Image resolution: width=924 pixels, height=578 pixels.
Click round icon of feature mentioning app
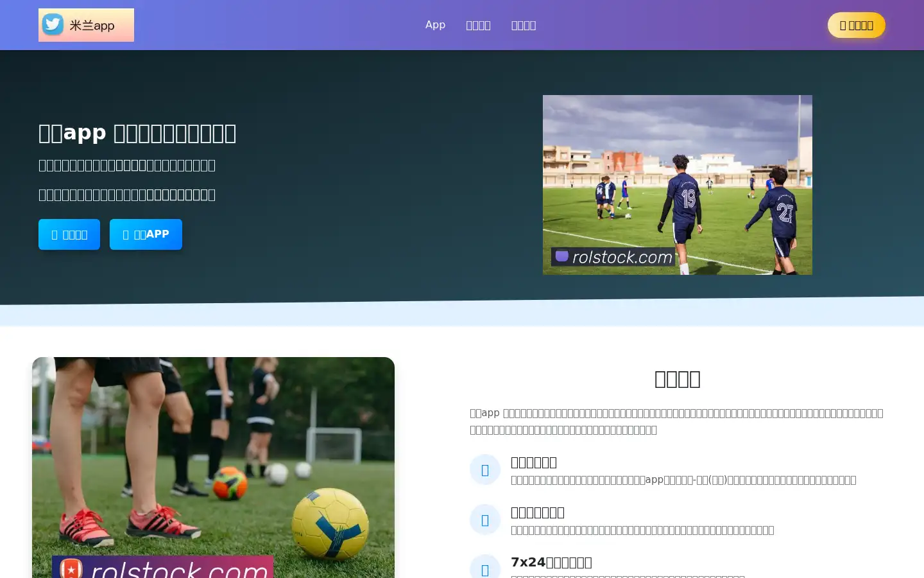485,469
